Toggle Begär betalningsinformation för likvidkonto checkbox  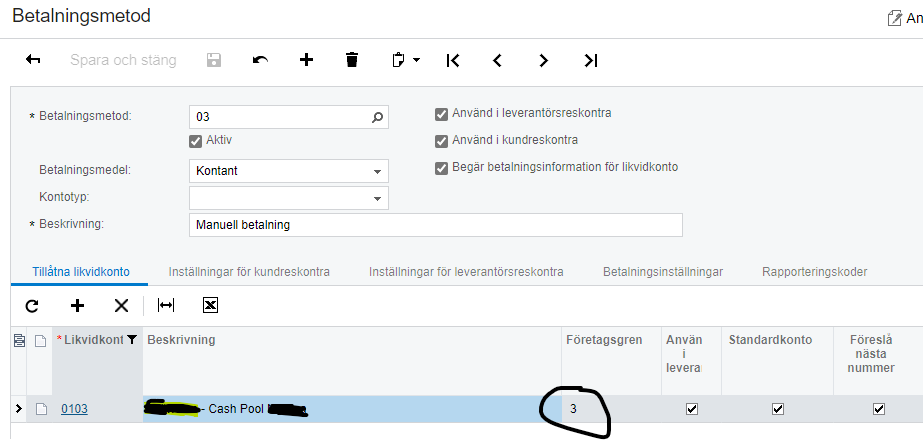[441, 168]
